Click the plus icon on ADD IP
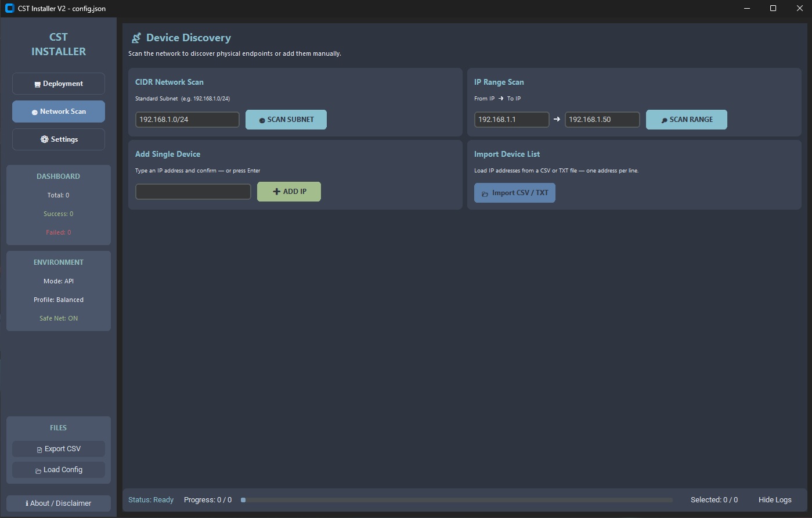The height and width of the screenshot is (518, 812). (276, 192)
